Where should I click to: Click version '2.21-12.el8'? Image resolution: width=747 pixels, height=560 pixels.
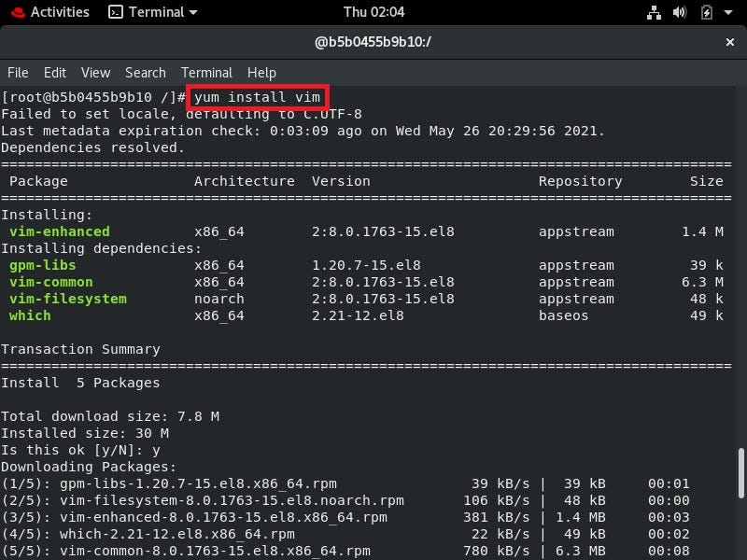pos(358,315)
